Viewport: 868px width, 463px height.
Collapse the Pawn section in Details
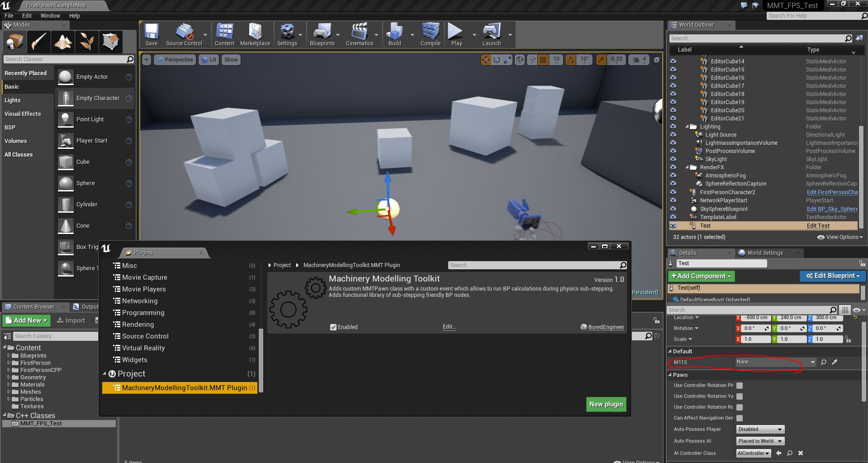670,375
